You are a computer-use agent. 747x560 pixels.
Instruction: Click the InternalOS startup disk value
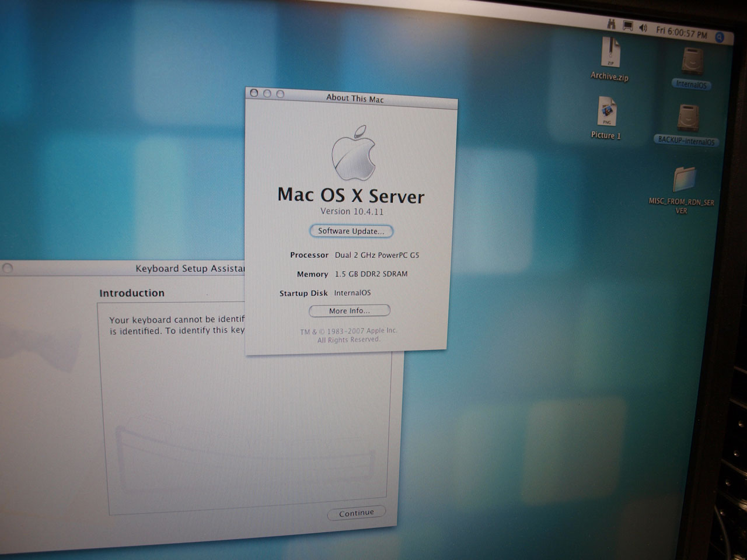click(x=352, y=293)
